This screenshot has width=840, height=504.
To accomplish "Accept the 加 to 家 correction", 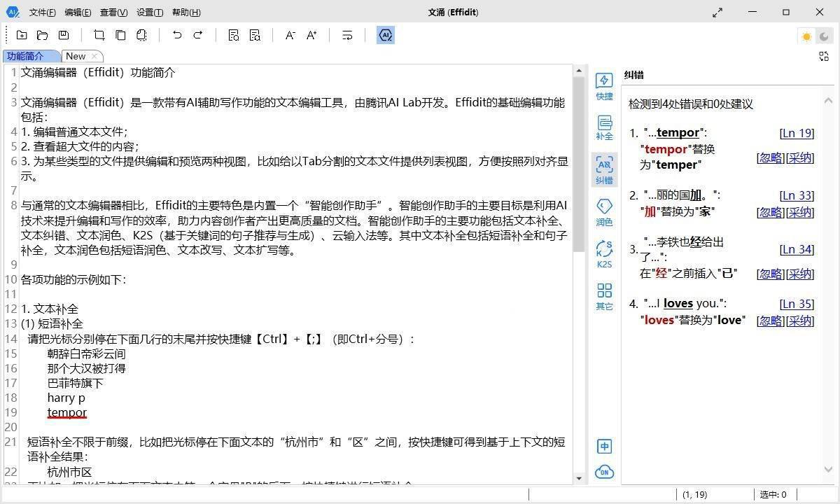I will (x=800, y=212).
